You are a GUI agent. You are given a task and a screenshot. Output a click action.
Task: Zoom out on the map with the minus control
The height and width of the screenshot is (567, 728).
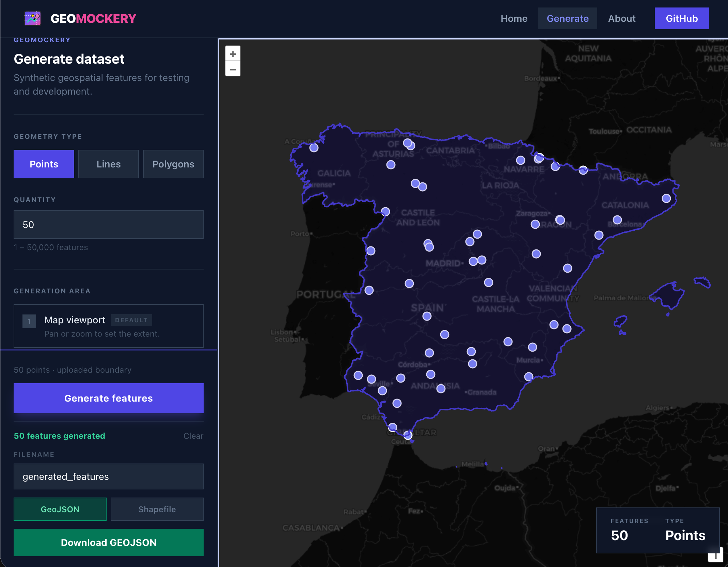(233, 69)
